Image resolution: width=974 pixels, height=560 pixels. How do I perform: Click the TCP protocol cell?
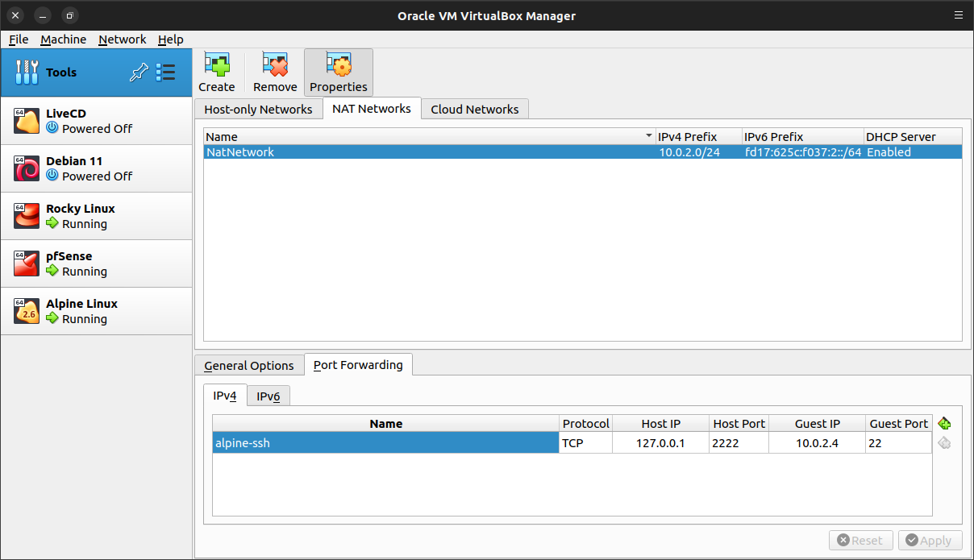[585, 442]
